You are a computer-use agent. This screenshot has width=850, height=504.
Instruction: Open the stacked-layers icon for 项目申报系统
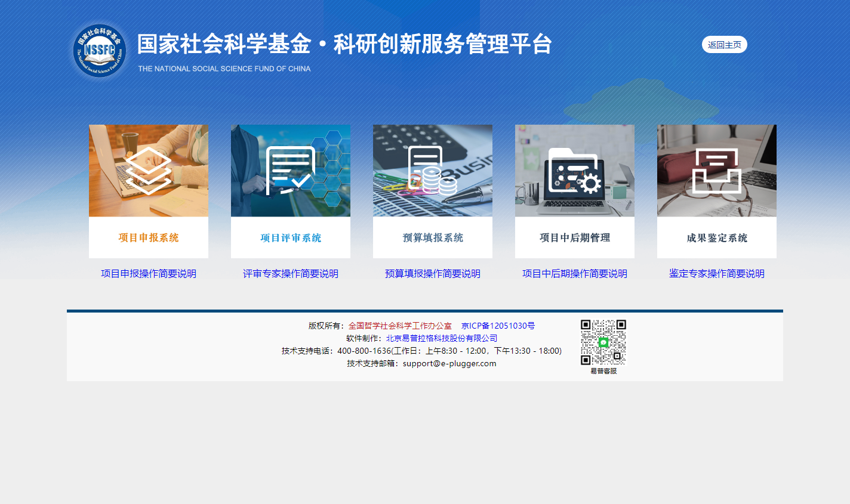(x=149, y=171)
